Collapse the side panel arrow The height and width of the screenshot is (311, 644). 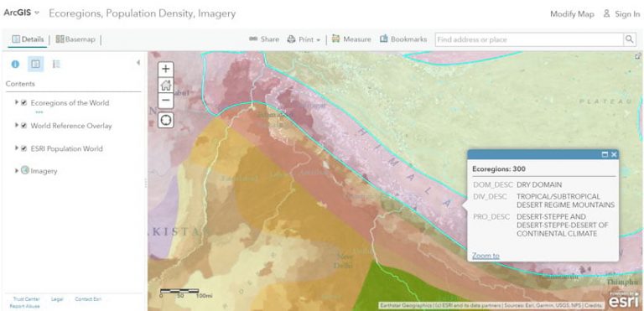coord(138,62)
